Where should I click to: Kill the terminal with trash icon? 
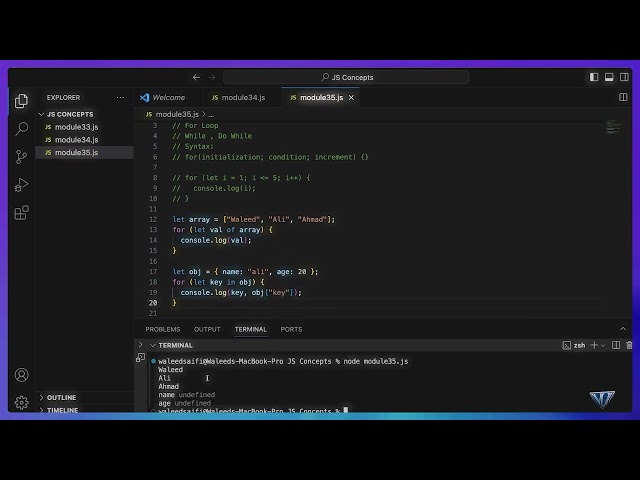coord(629,345)
